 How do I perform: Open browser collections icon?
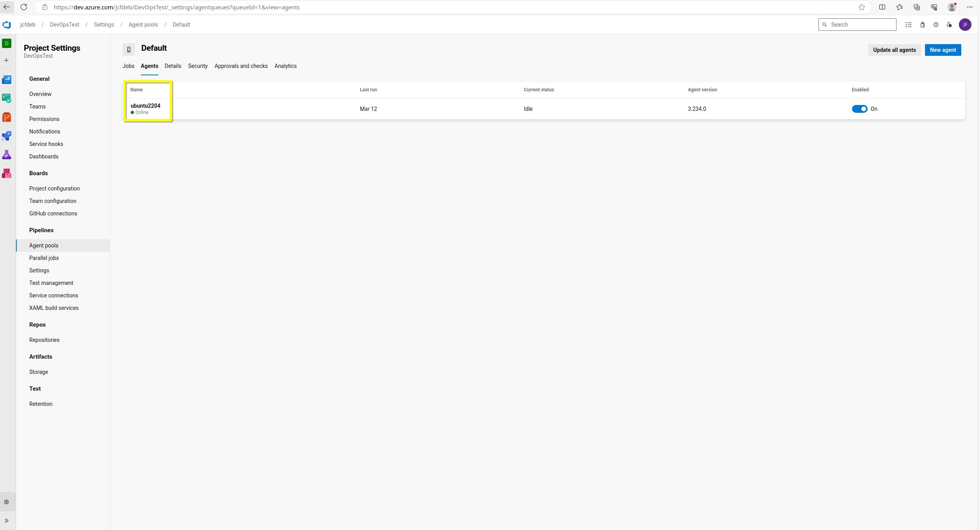[917, 7]
